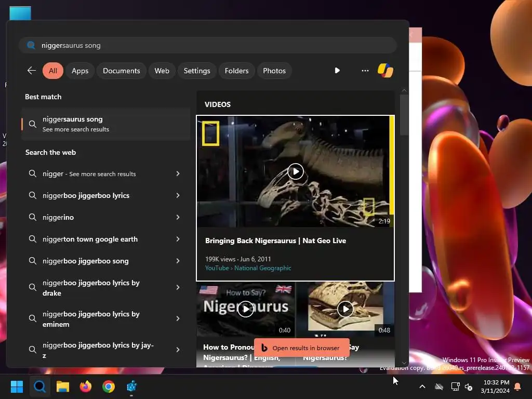The image size is (532, 399).
Task: Expand chevron of the suggestion ending in 'ino'
Action: tap(178, 217)
